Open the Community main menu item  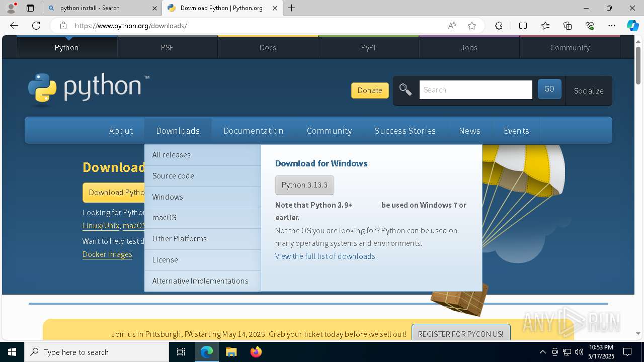point(329,131)
